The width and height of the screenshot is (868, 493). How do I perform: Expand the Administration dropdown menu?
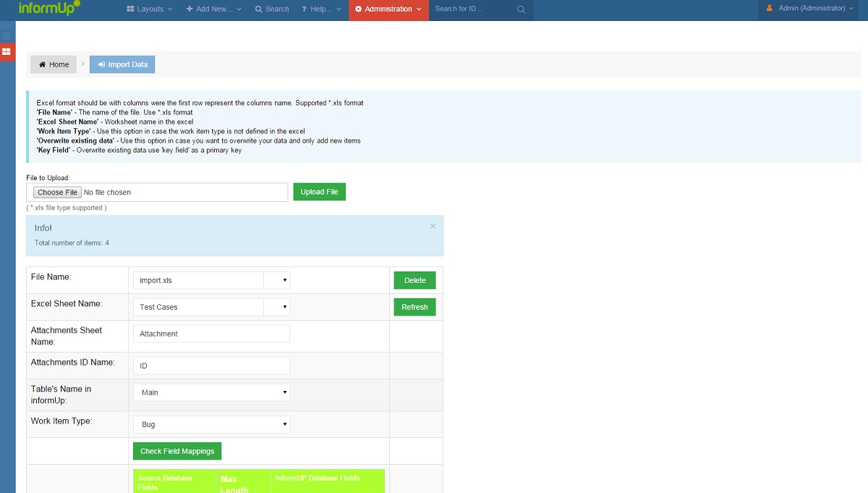pos(388,9)
